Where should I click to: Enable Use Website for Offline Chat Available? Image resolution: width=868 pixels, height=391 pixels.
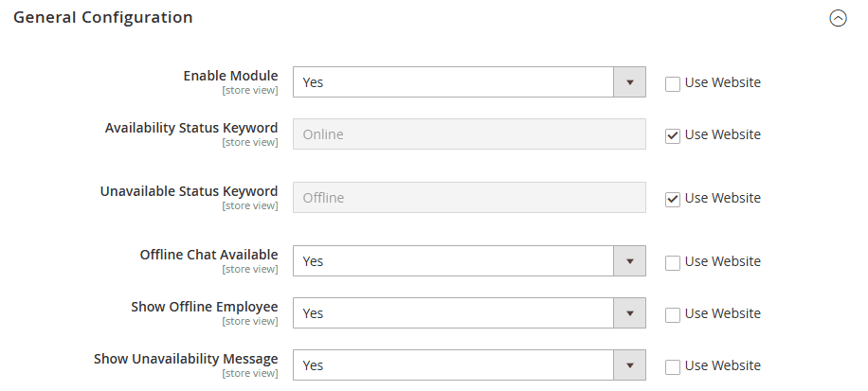673,262
